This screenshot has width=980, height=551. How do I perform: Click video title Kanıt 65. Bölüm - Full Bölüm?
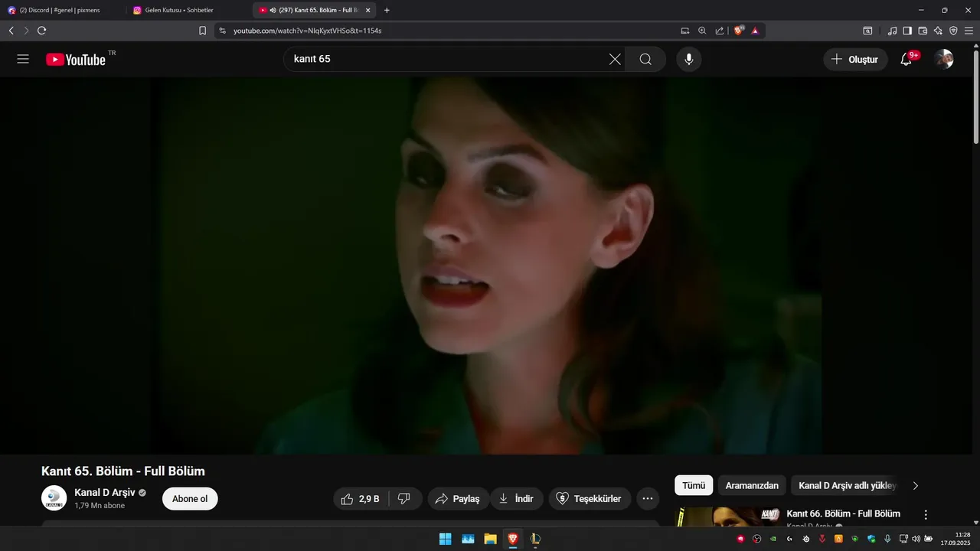coord(123,471)
